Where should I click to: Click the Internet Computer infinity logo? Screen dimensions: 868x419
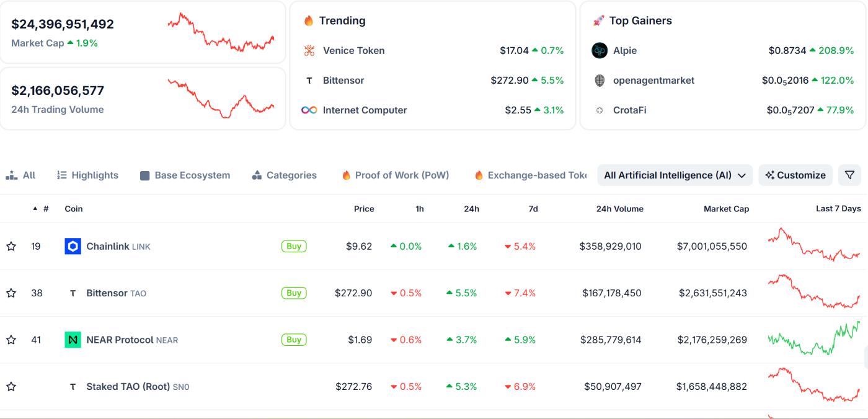point(309,110)
